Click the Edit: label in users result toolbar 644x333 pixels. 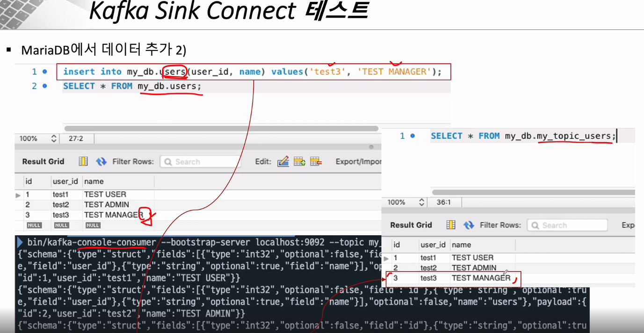[x=263, y=161]
